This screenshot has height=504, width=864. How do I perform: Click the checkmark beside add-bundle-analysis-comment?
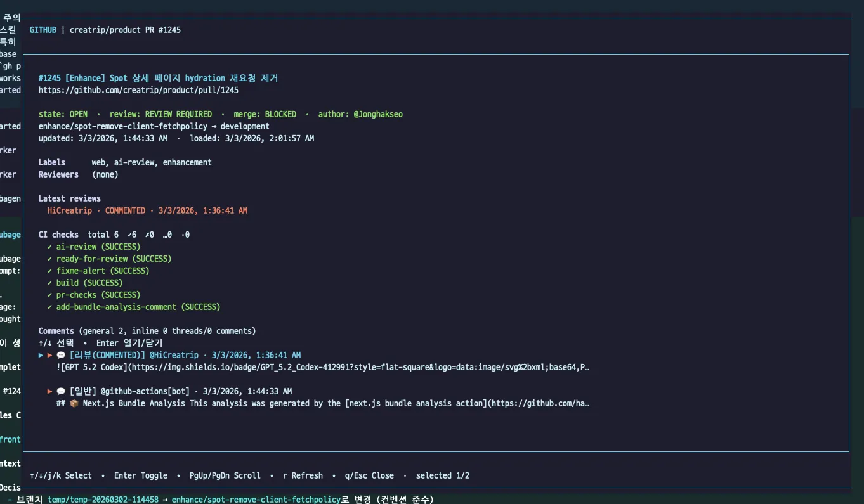pos(49,307)
